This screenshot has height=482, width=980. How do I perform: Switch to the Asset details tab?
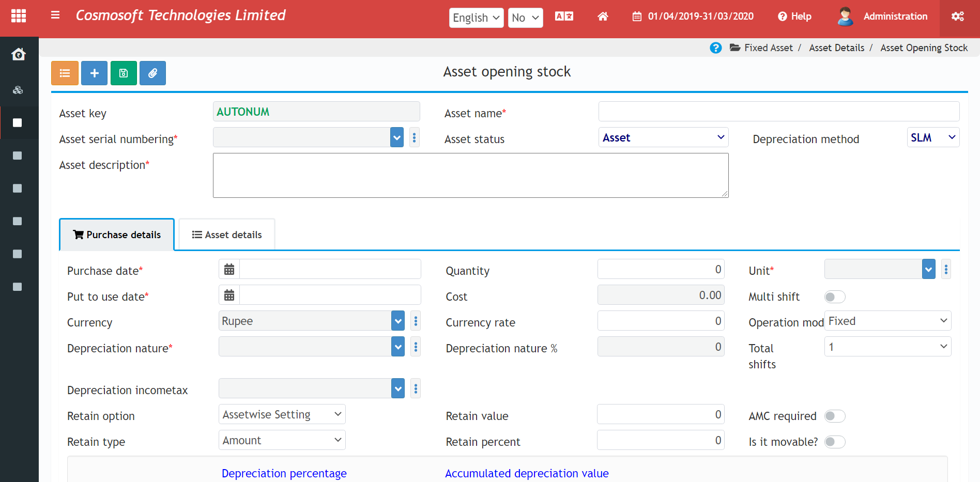point(227,235)
